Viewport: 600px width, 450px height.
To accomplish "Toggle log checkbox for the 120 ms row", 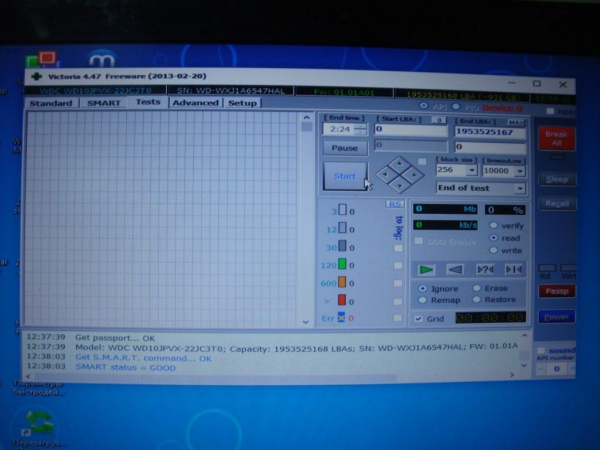I will 398,266.
